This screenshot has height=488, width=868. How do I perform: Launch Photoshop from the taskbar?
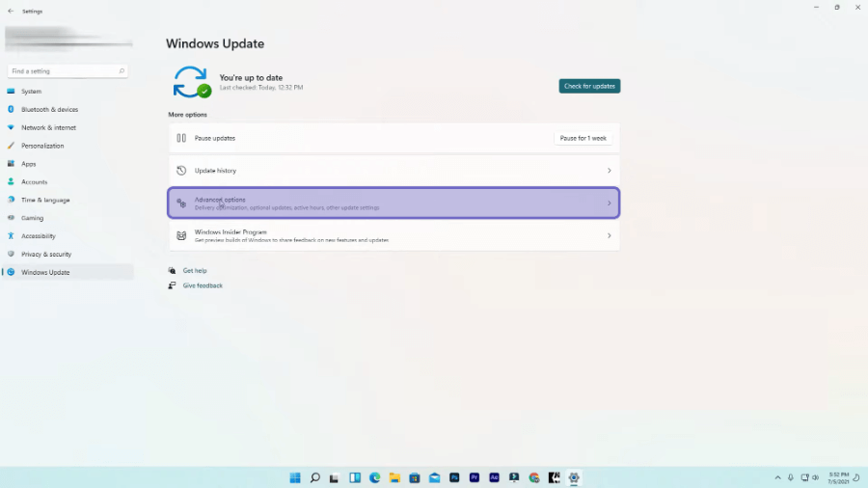pyautogui.click(x=454, y=478)
